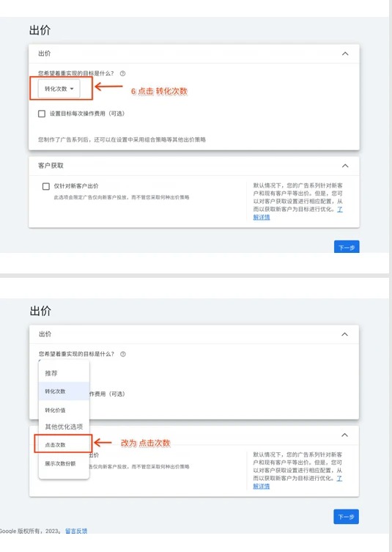The image size is (392, 552).
Task: Click the 出价 page title in the top screenshot
Action: (40, 30)
